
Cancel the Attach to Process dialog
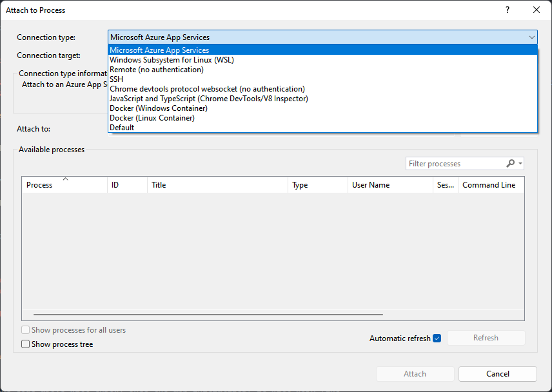click(498, 374)
